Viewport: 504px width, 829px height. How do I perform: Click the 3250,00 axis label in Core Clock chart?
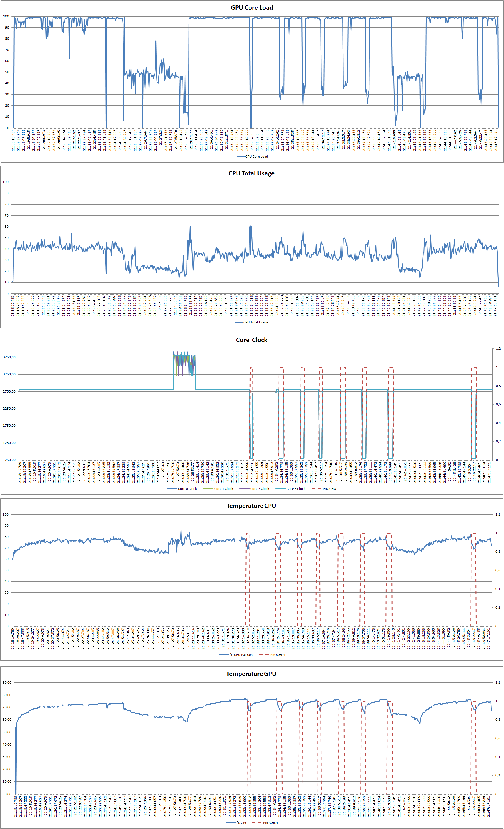pos(9,374)
